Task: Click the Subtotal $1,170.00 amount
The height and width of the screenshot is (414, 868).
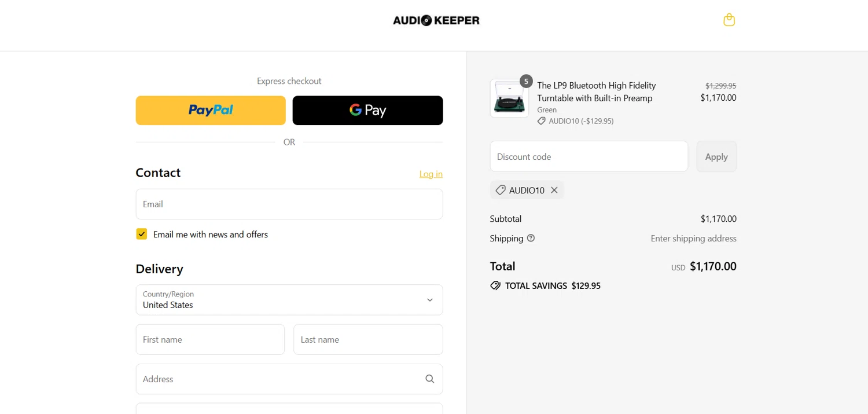Action: pyautogui.click(x=719, y=219)
